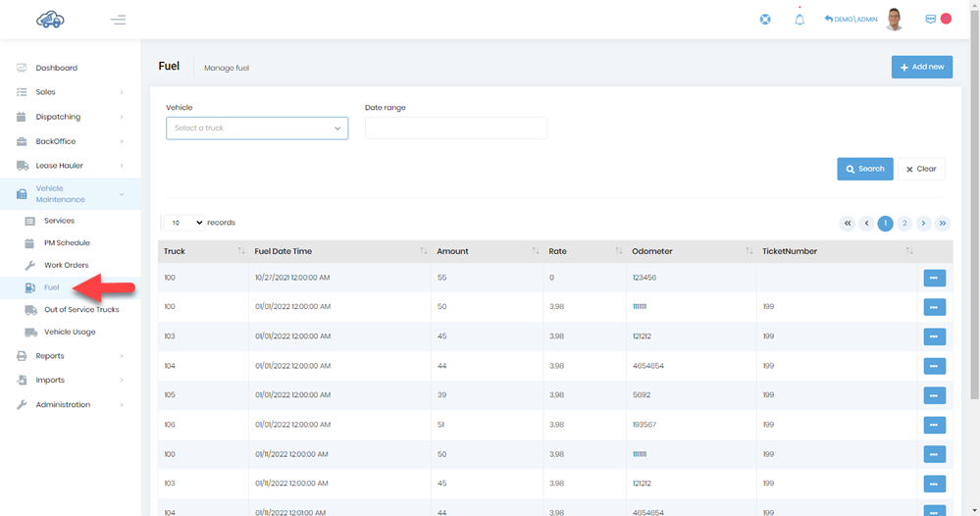Click the Dashboard chart icon
This screenshot has width=980, height=516.
[22, 68]
